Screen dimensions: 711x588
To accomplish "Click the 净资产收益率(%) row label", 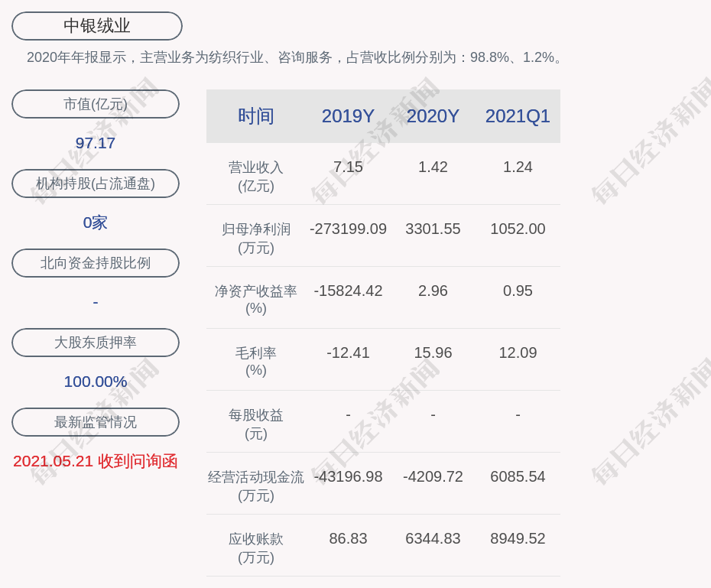I will [x=256, y=300].
